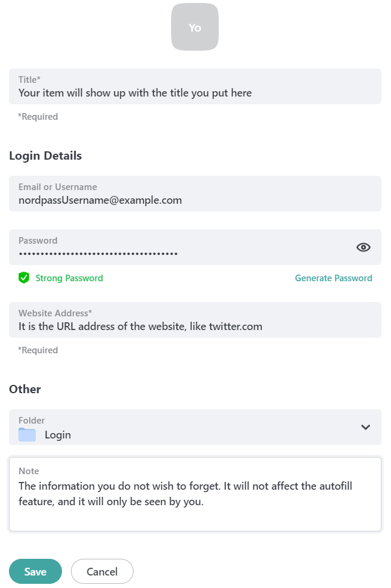This screenshot has height=588, width=391.
Task: Click the Strong Password indicator text
Action: pyautogui.click(x=69, y=278)
